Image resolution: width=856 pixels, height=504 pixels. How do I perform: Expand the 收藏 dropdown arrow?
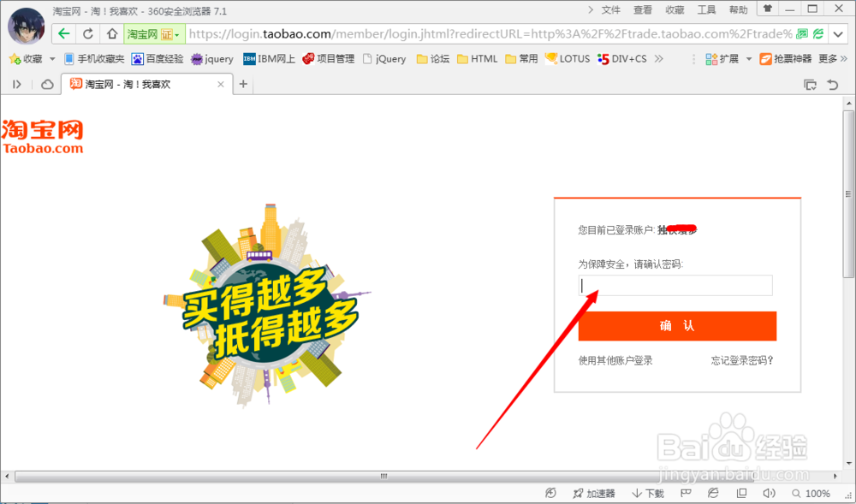pos(51,58)
